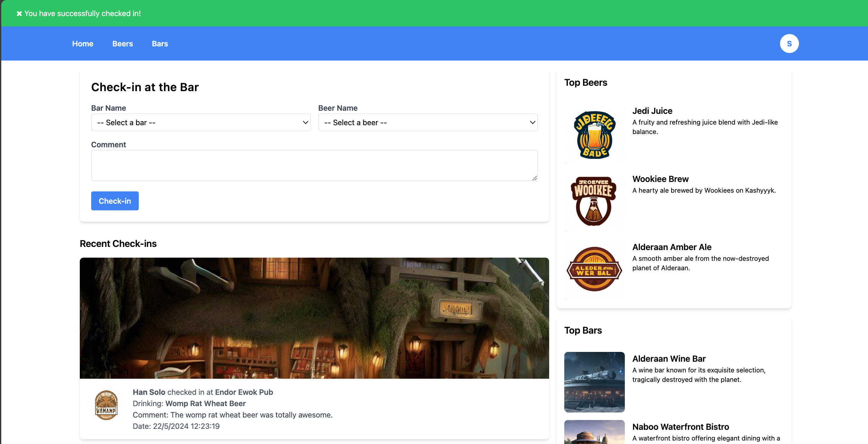The image size is (868, 444).
Task: Click the Alderaan Amber Ale logo
Action: tap(594, 271)
